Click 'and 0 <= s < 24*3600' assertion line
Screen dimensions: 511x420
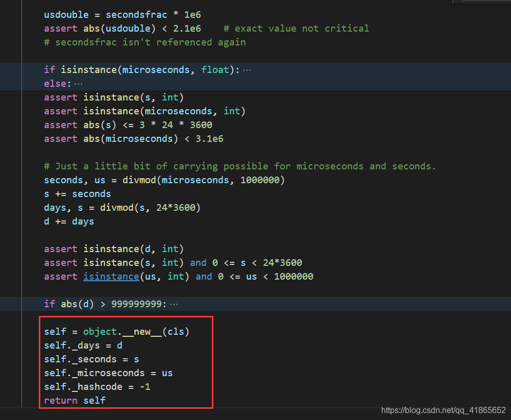(173, 263)
